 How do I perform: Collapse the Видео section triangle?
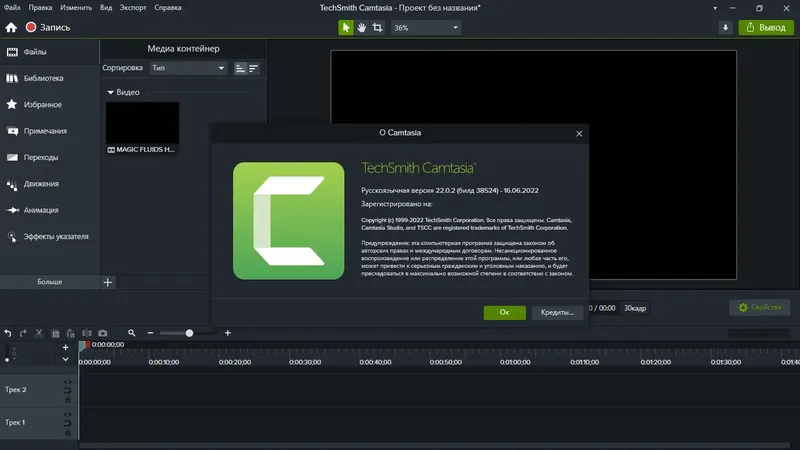(x=110, y=92)
